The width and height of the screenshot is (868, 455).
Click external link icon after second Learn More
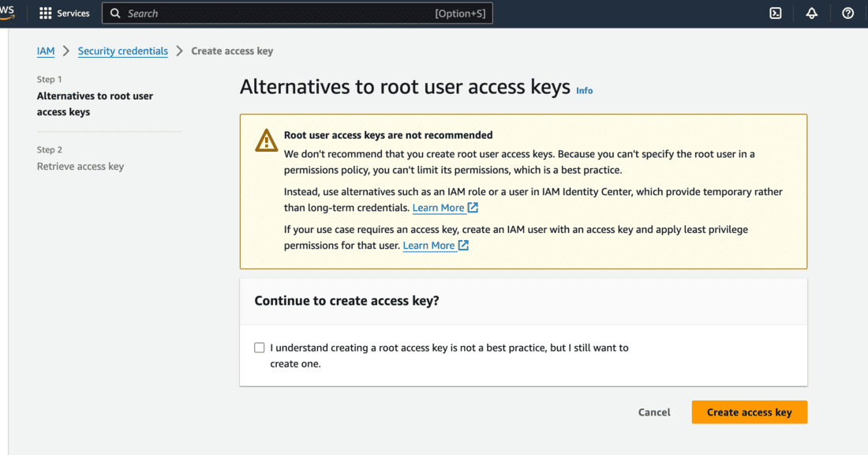click(463, 246)
